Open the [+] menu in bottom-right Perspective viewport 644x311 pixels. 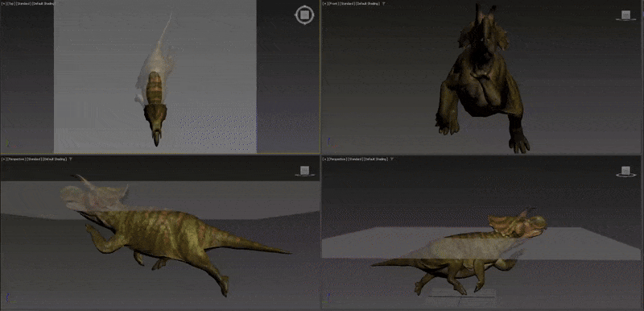(x=325, y=159)
